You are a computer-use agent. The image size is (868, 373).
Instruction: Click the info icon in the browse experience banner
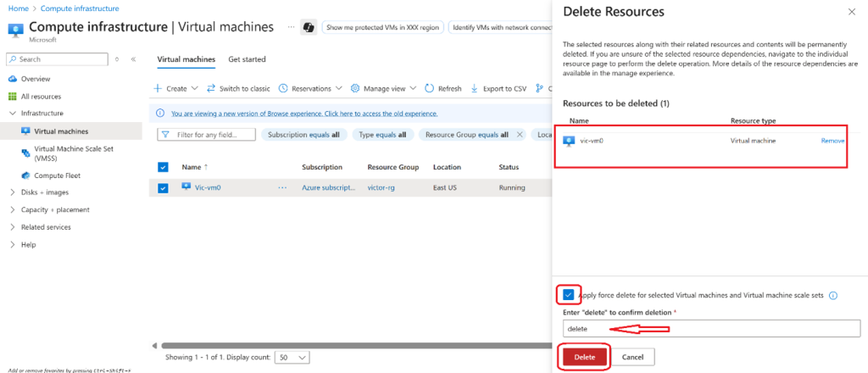[x=160, y=114]
